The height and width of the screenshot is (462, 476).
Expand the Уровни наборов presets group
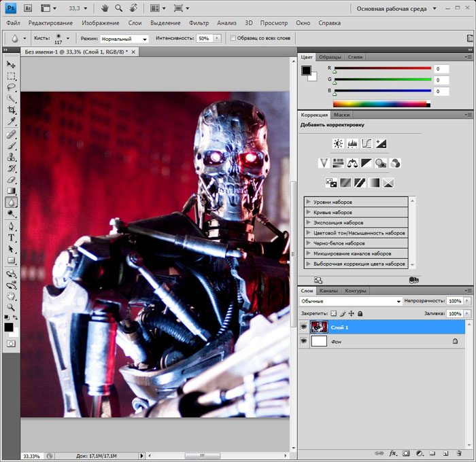309,202
